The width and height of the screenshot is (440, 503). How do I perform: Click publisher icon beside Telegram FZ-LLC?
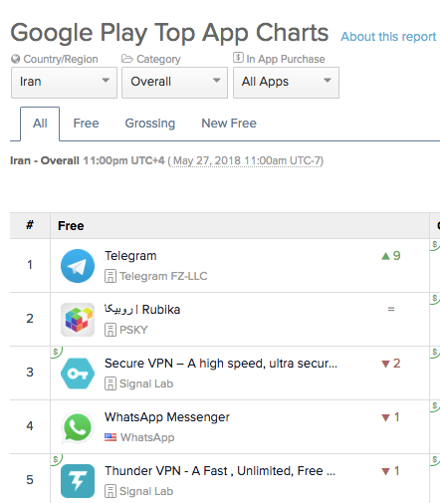[x=110, y=276]
